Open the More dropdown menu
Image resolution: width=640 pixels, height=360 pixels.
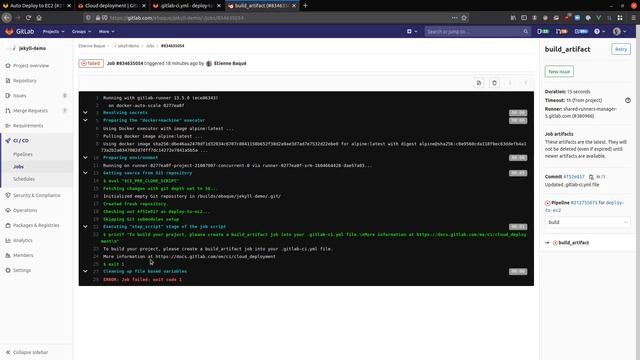[106, 31]
